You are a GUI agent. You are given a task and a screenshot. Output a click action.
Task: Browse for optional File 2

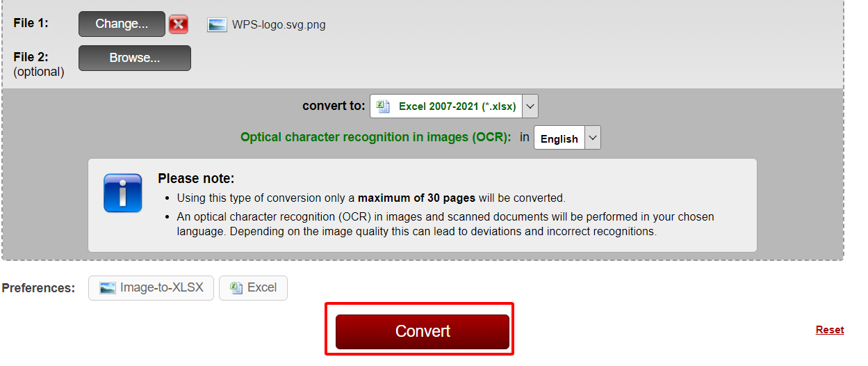135,58
